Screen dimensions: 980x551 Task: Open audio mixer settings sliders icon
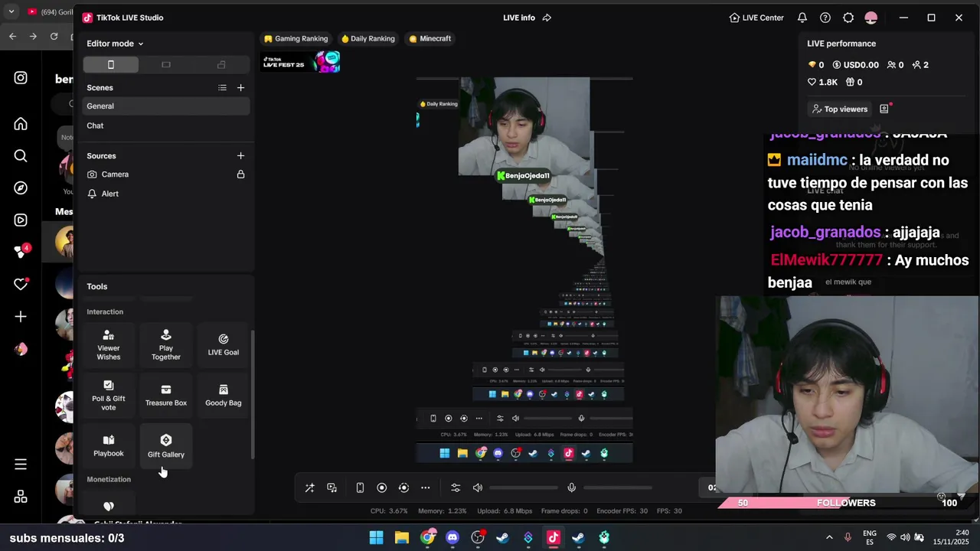coord(456,487)
